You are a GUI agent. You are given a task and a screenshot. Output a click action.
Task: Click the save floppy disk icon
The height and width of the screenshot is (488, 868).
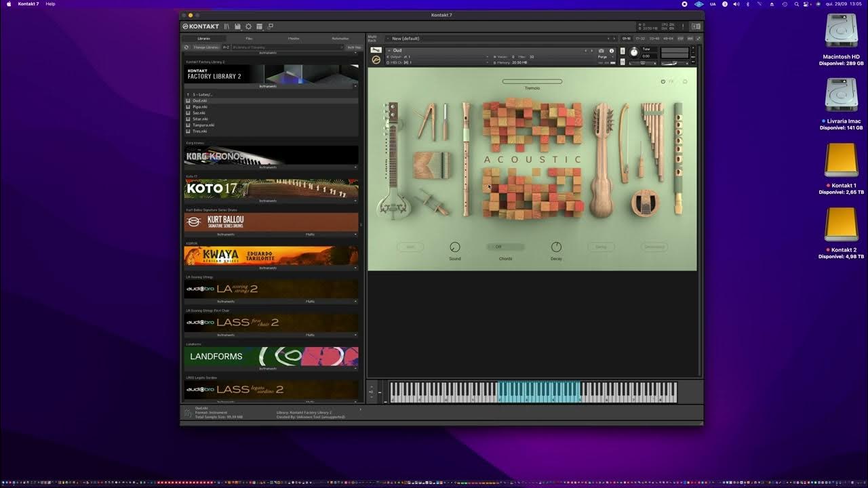click(237, 26)
